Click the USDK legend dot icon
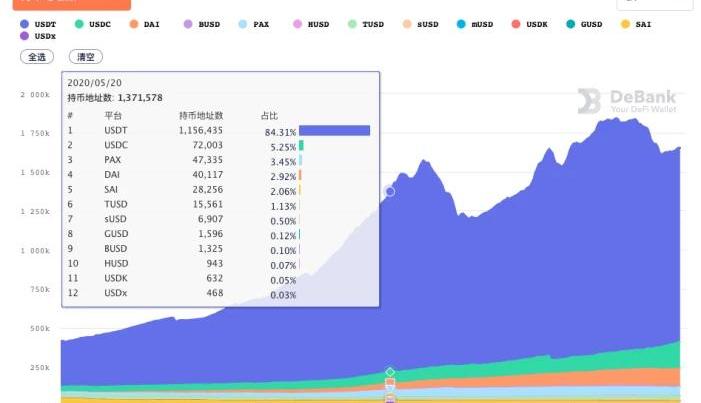Viewport: 701px width, 403px height. pos(515,23)
